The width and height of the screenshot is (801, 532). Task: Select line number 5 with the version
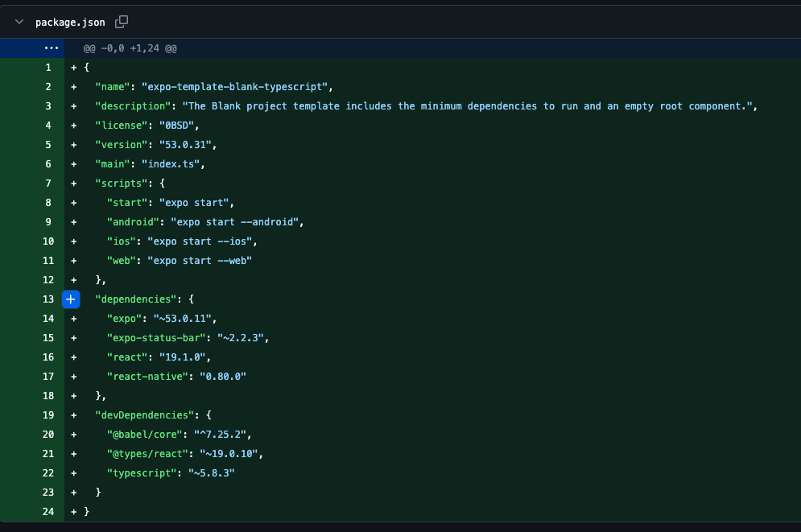coord(48,145)
